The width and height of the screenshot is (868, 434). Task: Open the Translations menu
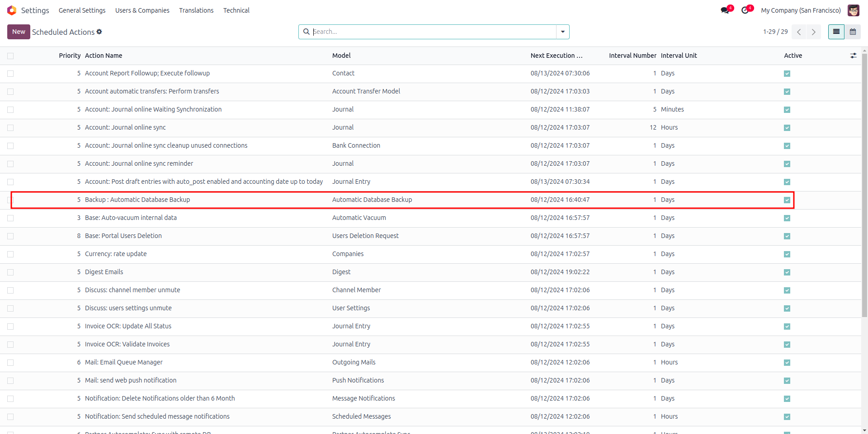pos(196,10)
